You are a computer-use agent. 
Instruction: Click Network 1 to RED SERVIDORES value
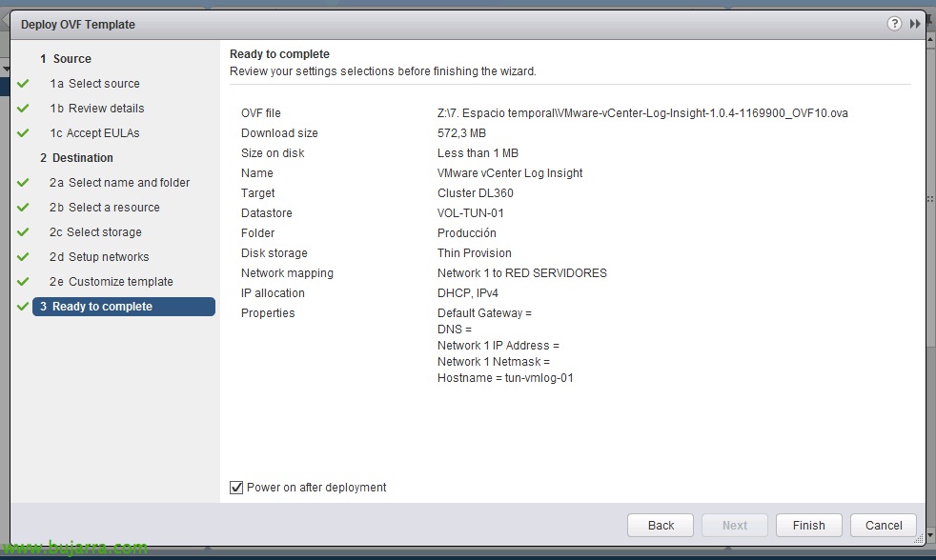tap(521, 272)
